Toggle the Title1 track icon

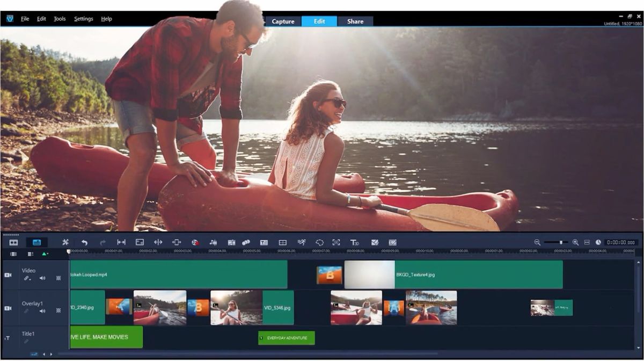(8, 338)
